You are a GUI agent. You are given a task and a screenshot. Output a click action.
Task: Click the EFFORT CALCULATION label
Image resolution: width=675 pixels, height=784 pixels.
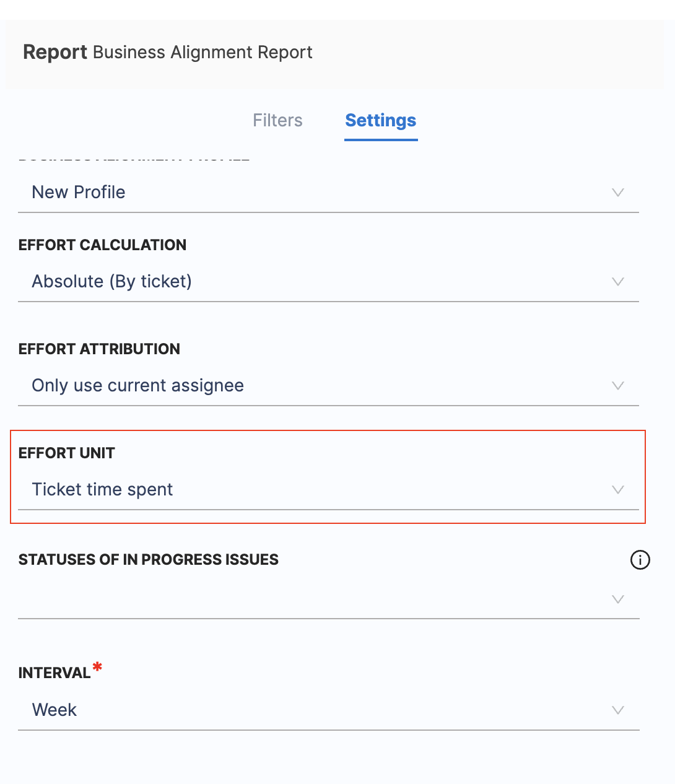tap(102, 245)
